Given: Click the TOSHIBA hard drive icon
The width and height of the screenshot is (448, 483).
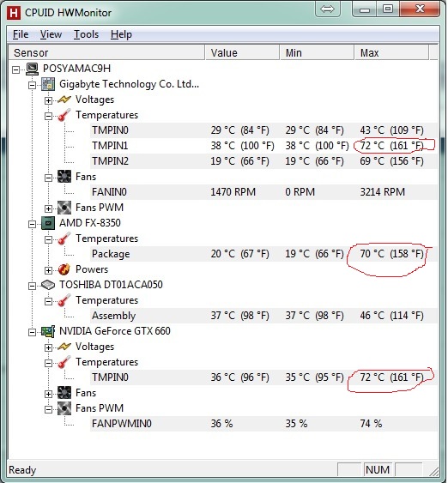Looking at the screenshot, I should click(x=48, y=285).
